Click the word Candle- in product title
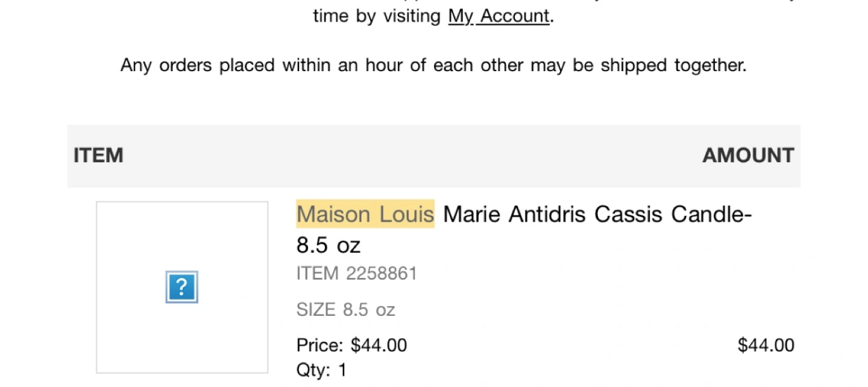868x387 pixels. tap(712, 214)
